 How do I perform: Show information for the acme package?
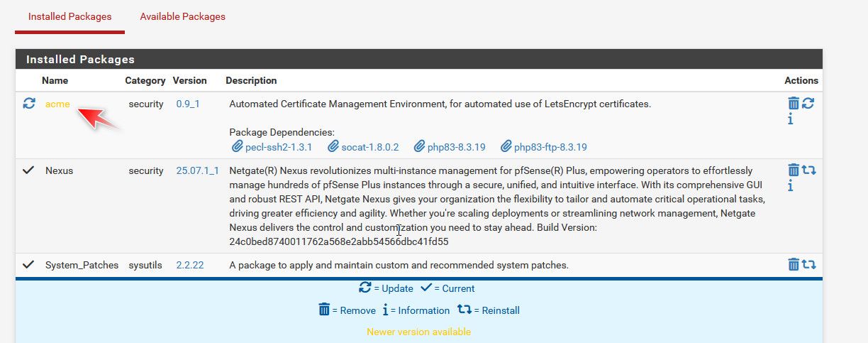tap(790, 119)
